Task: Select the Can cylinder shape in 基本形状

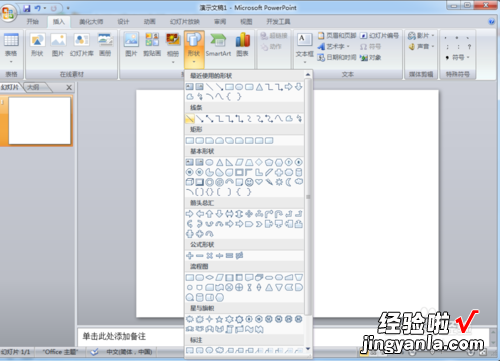Action: click(299, 172)
